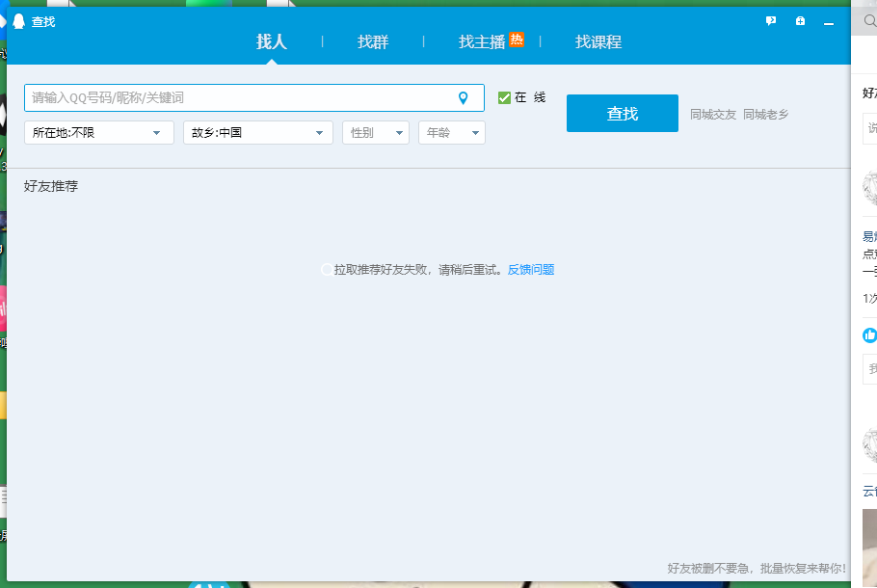
Task: Open the 所在地:不限 location dropdown
Action: (99, 133)
